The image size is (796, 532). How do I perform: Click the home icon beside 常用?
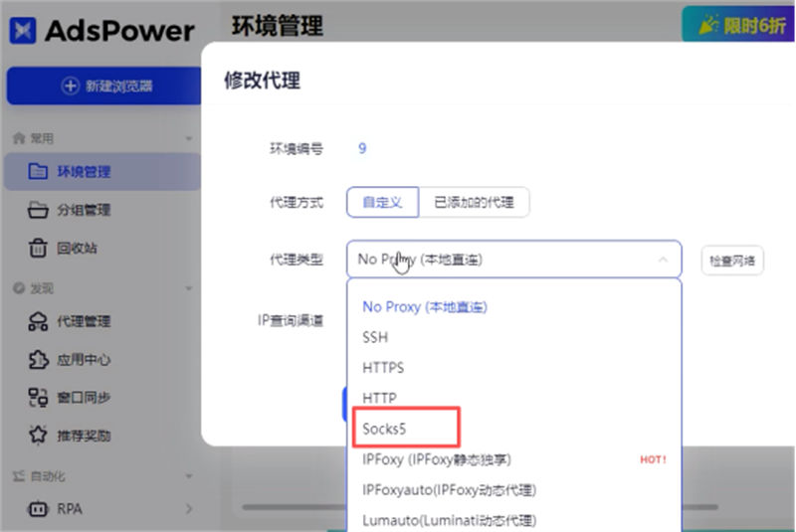coord(19,138)
